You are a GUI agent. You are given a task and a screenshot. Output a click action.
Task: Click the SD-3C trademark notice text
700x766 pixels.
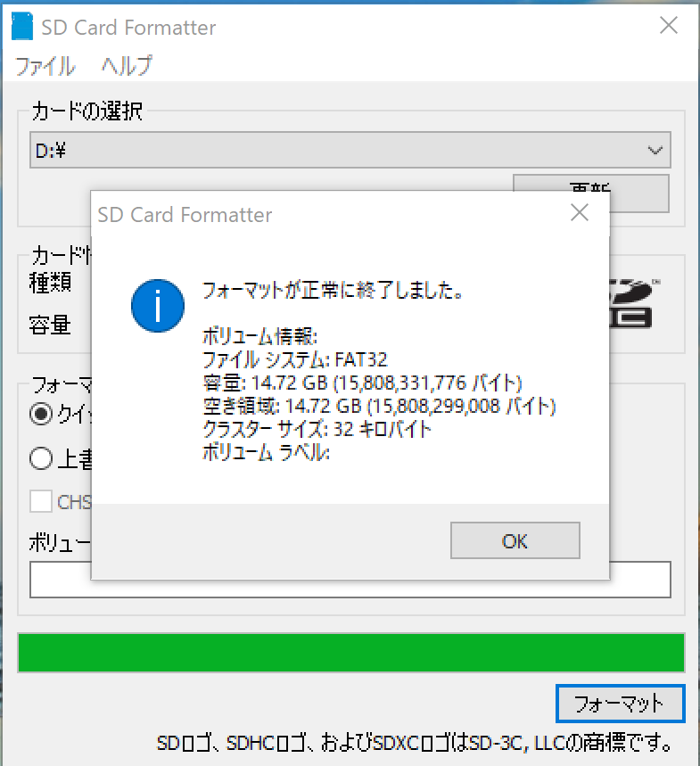point(415,743)
